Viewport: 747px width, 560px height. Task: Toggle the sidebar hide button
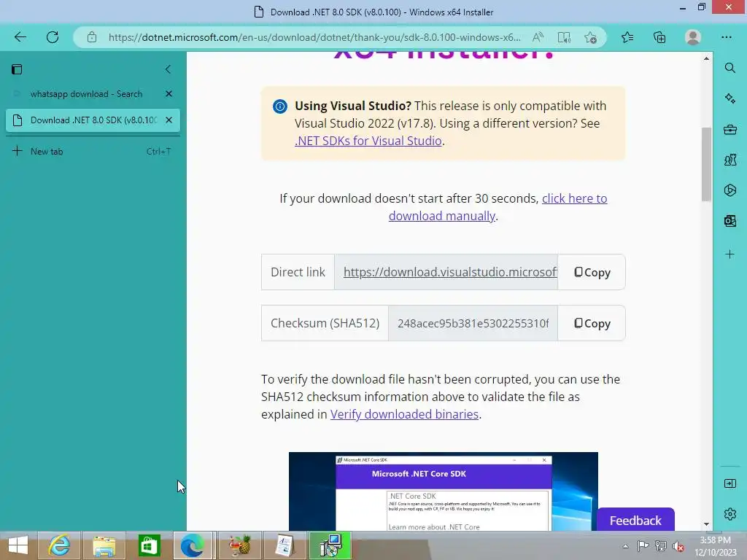[729, 484]
